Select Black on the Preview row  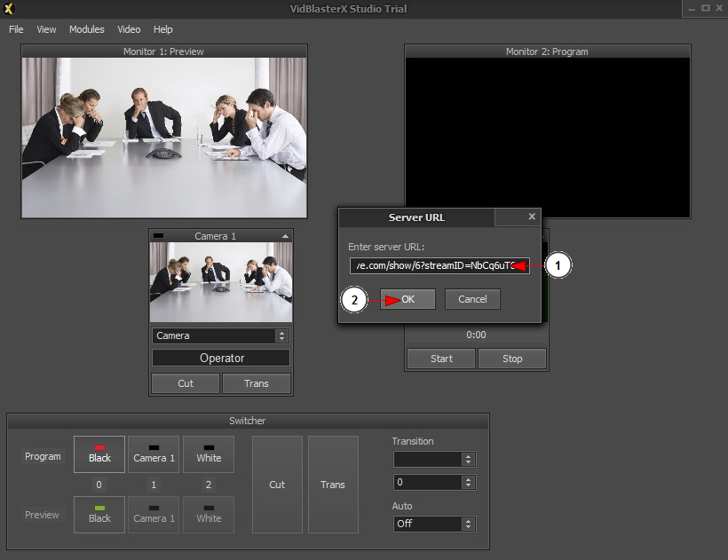pyautogui.click(x=99, y=515)
